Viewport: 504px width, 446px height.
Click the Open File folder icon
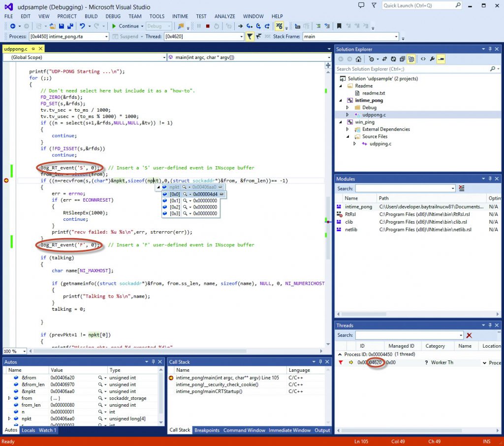click(52, 26)
